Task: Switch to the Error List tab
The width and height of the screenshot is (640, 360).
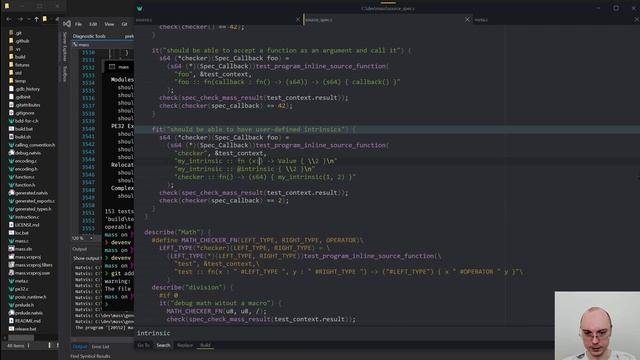Action: tap(100, 347)
